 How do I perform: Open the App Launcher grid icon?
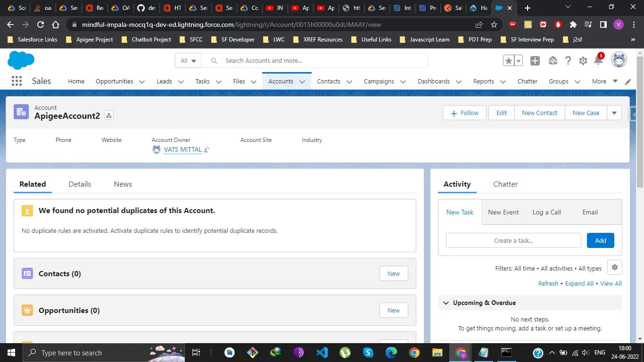point(17,81)
